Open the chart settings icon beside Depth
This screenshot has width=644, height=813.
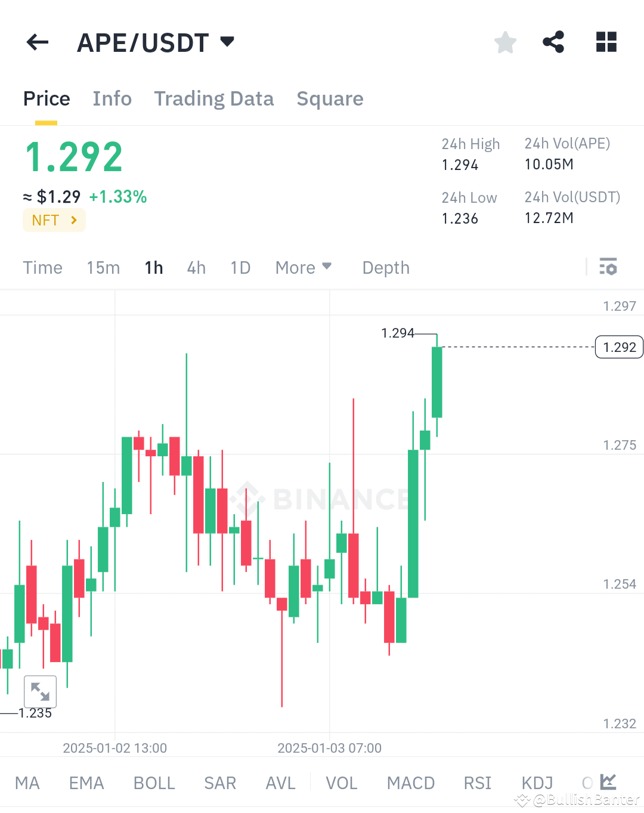pos(609,267)
